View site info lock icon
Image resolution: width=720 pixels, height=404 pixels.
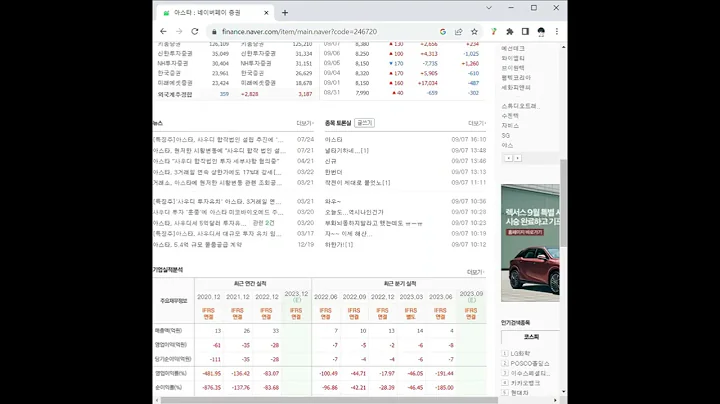[214, 32]
